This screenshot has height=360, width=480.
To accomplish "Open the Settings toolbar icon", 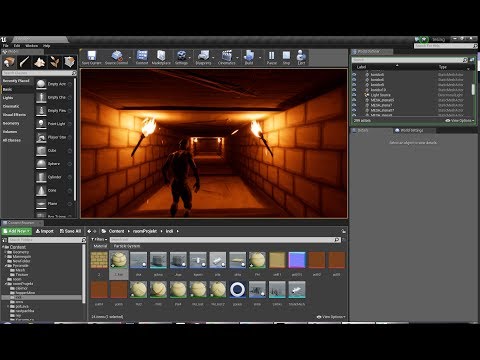I will [181, 56].
